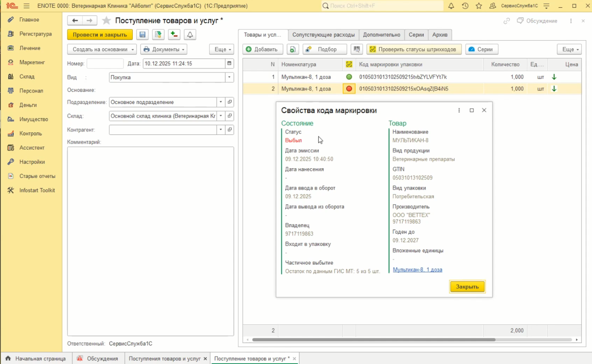Viewport: 592px width, 364px height.
Task: Expand the Вид dropdown with Покупка
Action: tap(230, 77)
